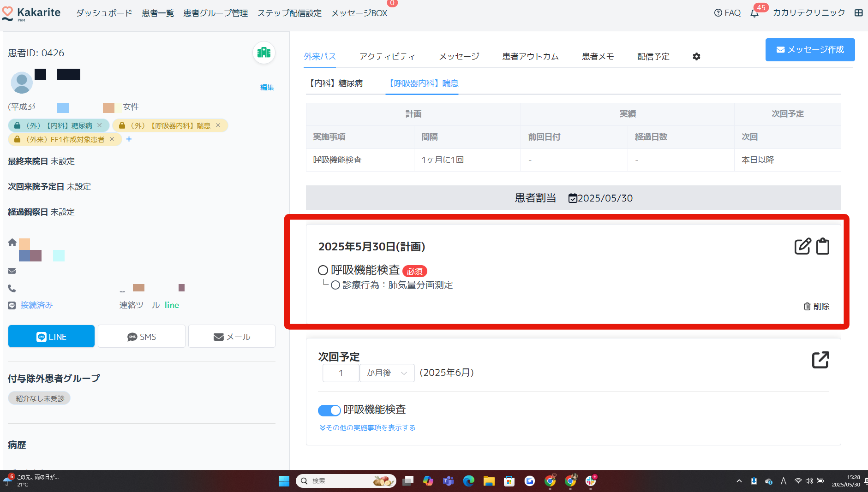Expand その他の実施事項を表示する
The image size is (868, 492).
click(368, 428)
